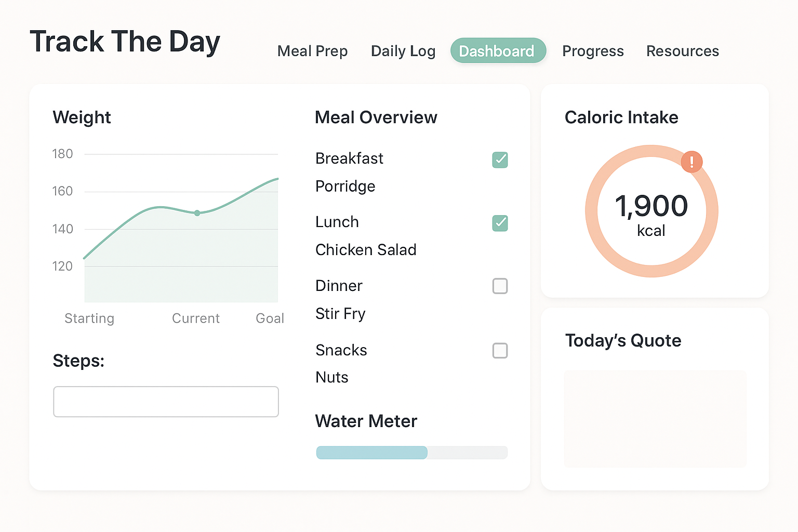The image size is (798, 532).
Task: Mark Snacks as completed
Action: coord(500,351)
